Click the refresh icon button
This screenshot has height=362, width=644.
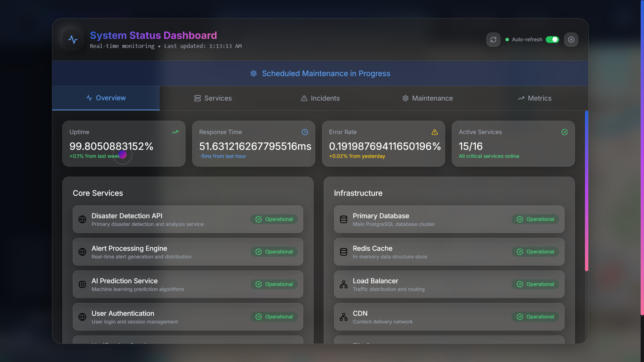(493, 40)
